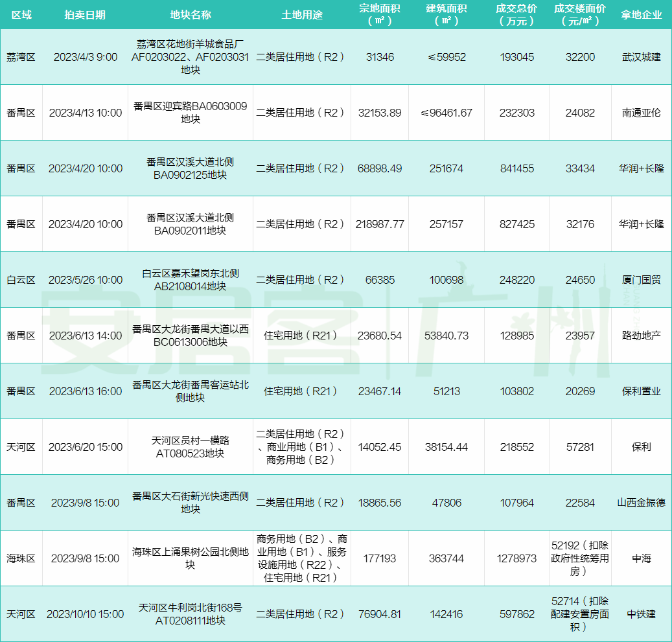Viewport: 672px width, 642px height.
Task: Click the price 1278973 in 海珠区 row
Action: pyautogui.click(x=516, y=558)
